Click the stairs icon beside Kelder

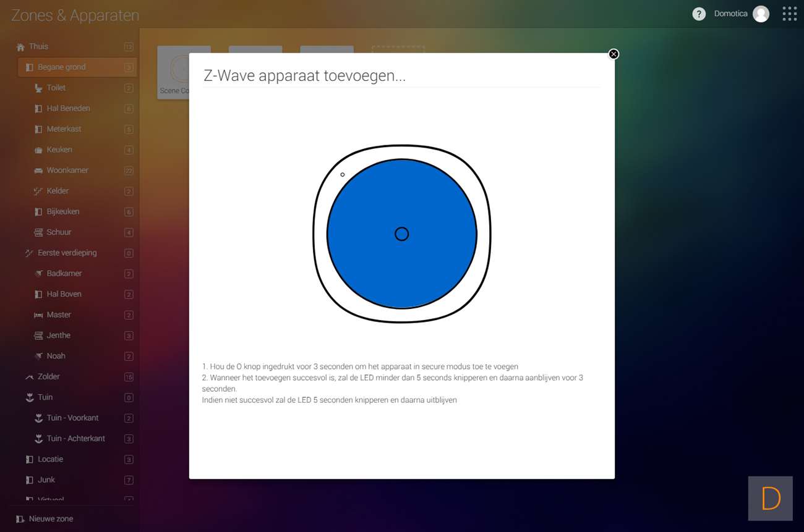point(38,192)
